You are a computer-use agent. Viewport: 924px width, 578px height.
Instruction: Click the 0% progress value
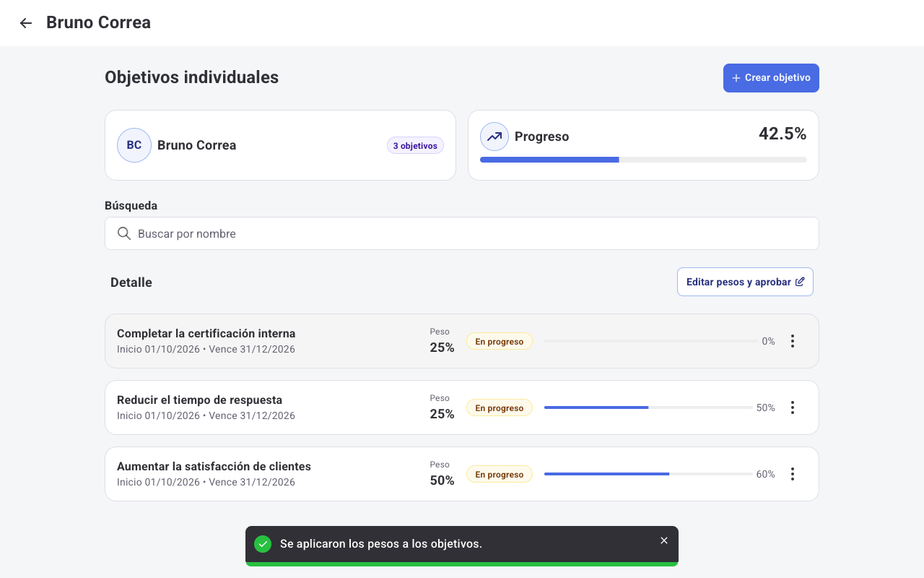[x=768, y=341]
